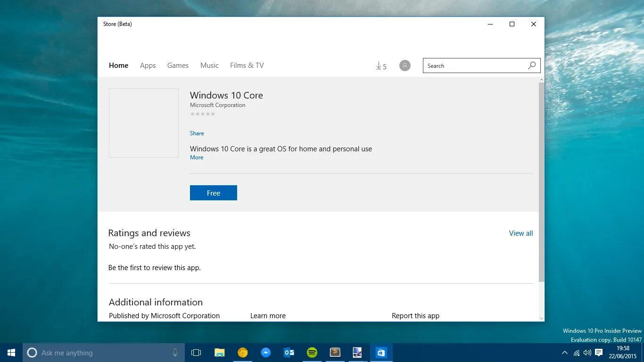Viewport: 644px width, 362px height.
Task: Click View all reviews
Action: click(521, 233)
